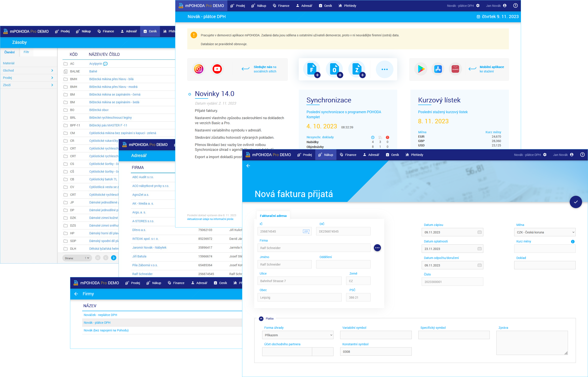
Task: Open Ralf Schneider row in Adresář
Action: tap(142, 274)
